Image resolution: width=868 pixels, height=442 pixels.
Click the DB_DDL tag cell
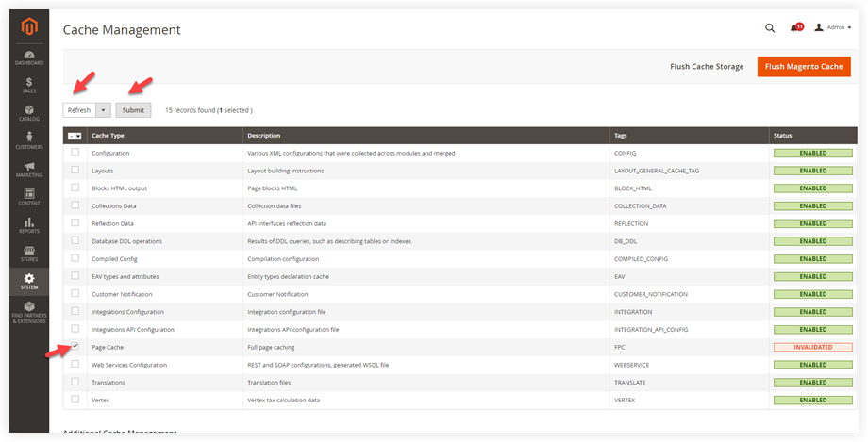(x=626, y=241)
